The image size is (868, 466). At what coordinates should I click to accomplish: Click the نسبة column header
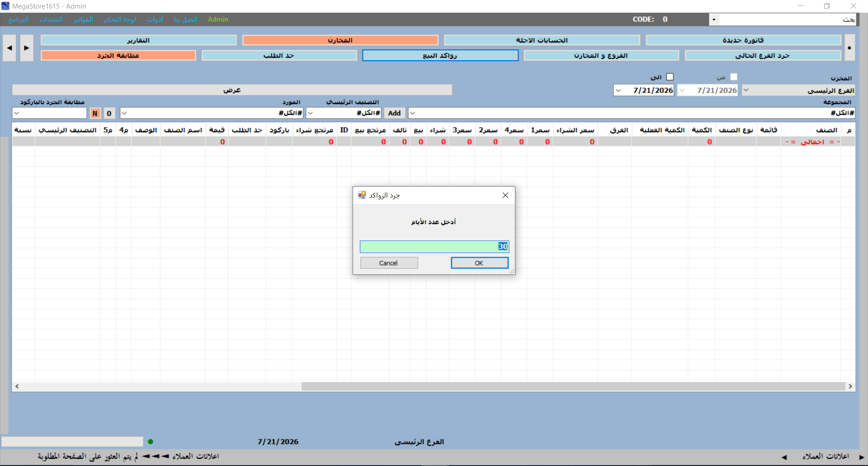23,130
